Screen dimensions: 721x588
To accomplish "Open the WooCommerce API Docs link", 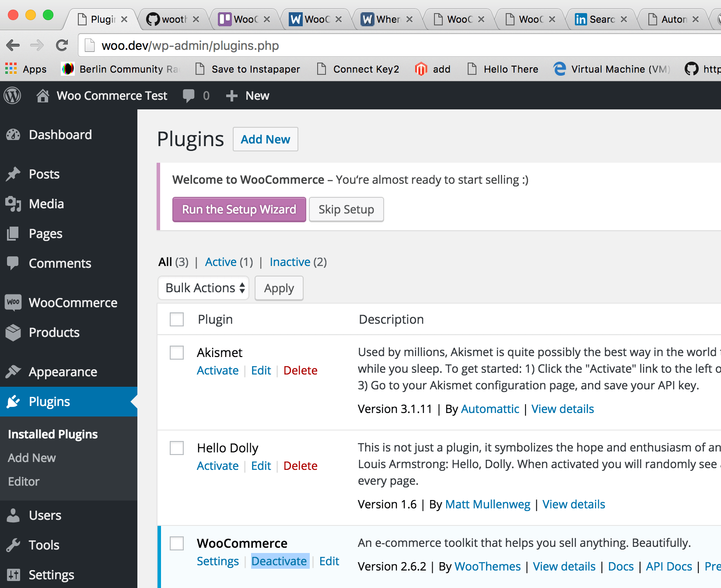I will click(x=669, y=567).
